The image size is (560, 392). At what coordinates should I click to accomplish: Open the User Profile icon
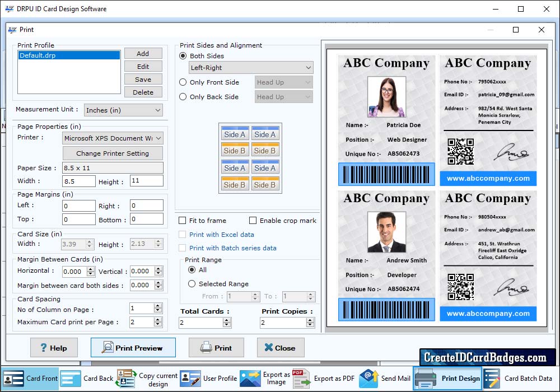(x=190, y=379)
